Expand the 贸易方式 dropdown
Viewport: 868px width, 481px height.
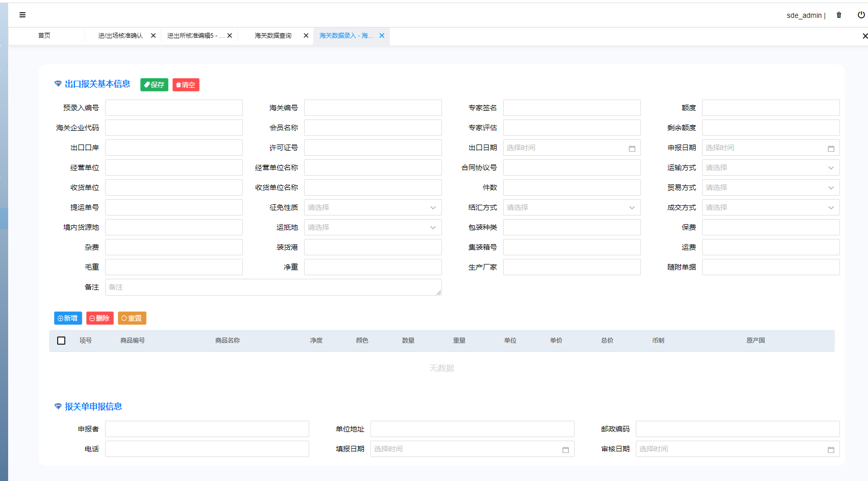(x=771, y=187)
